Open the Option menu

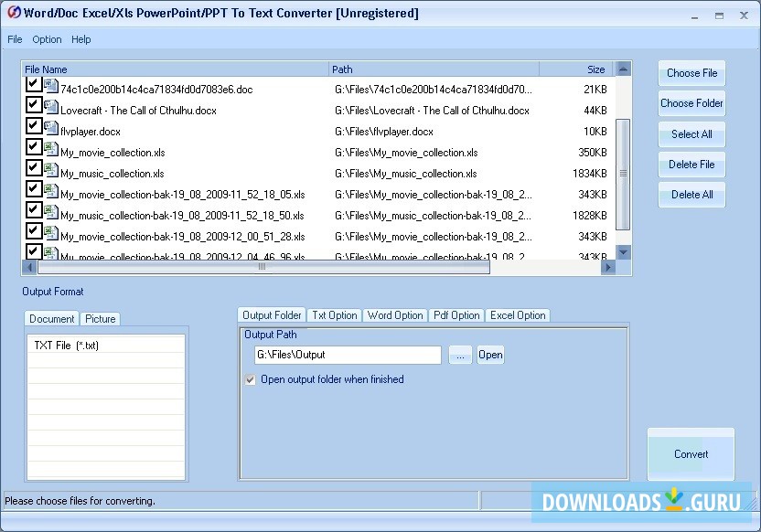47,39
